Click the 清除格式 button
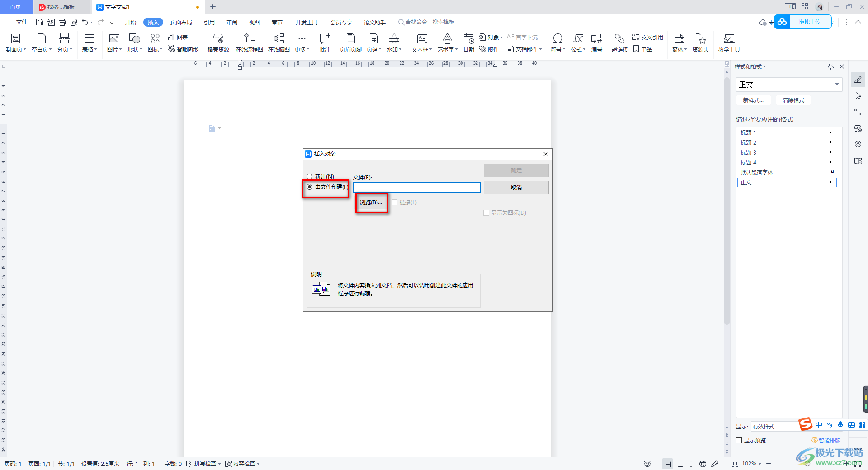 tap(793, 100)
